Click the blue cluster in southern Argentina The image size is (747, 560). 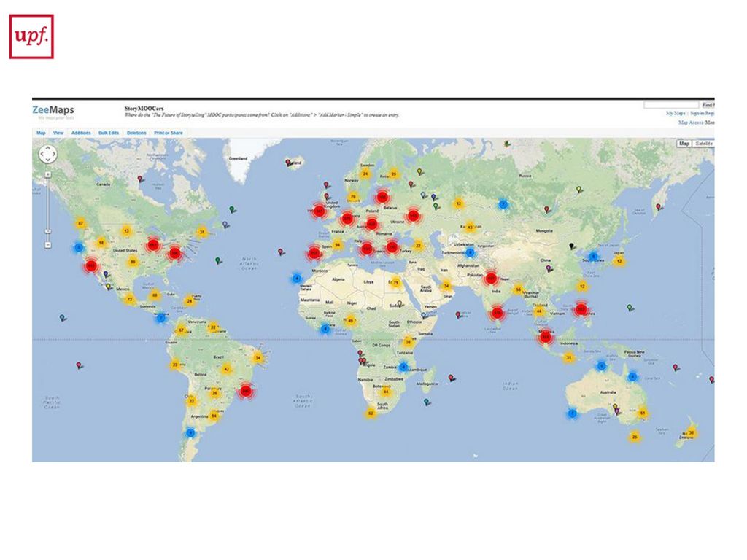pyautogui.click(x=190, y=433)
